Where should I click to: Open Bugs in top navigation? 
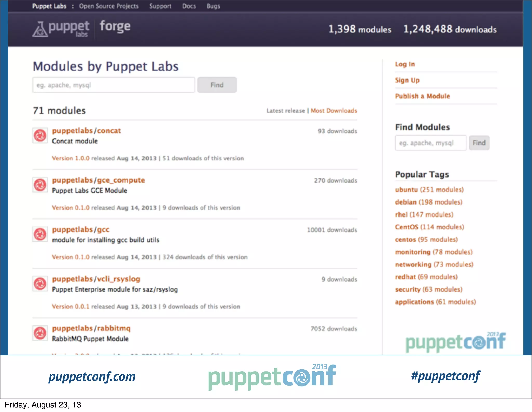(213, 6)
